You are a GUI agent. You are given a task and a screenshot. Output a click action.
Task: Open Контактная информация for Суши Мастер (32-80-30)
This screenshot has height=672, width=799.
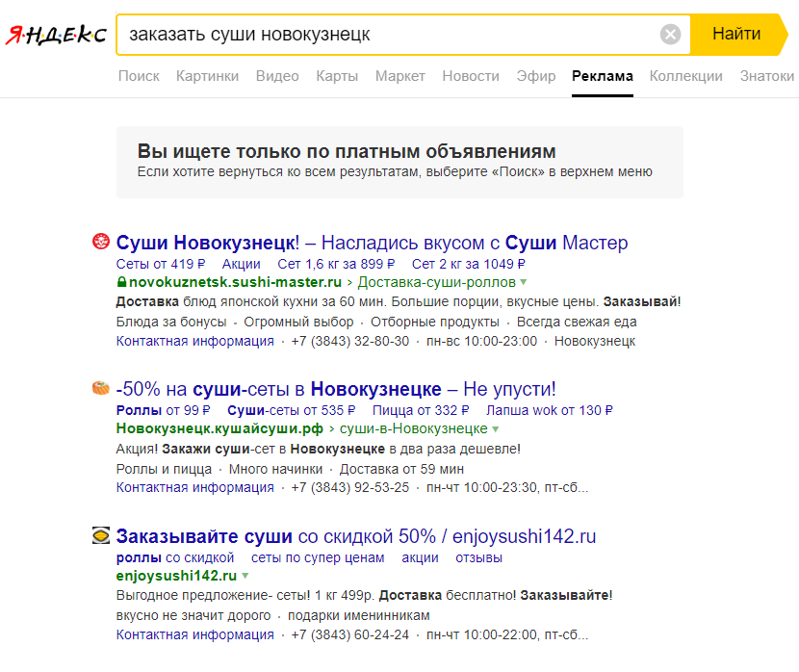195,341
